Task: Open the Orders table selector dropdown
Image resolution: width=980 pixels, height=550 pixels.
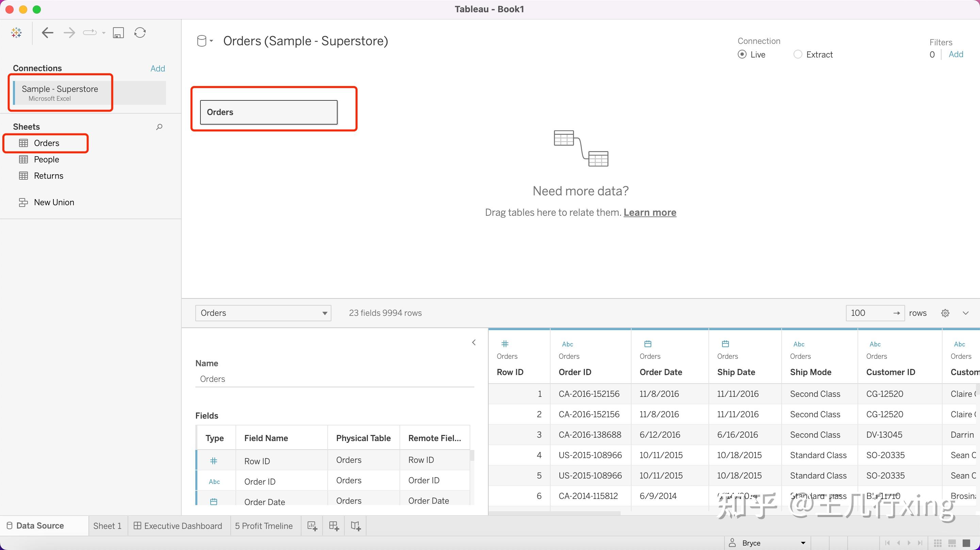Action: 263,313
